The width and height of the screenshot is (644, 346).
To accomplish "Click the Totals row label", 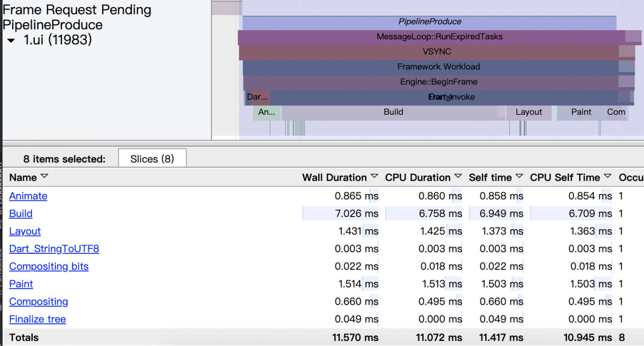I will pyautogui.click(x=24, y=337).
